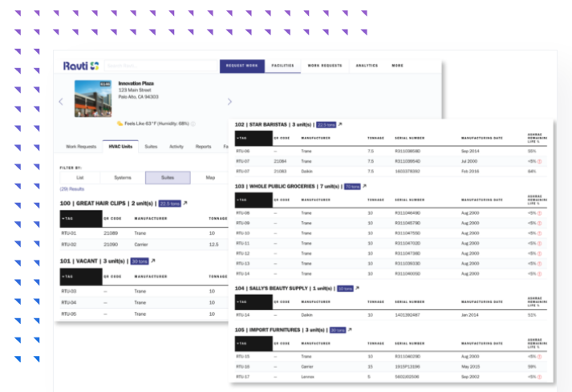Select the RTU-03 tag cell
Screen dimensions: 572x392
tap(68, 291)
